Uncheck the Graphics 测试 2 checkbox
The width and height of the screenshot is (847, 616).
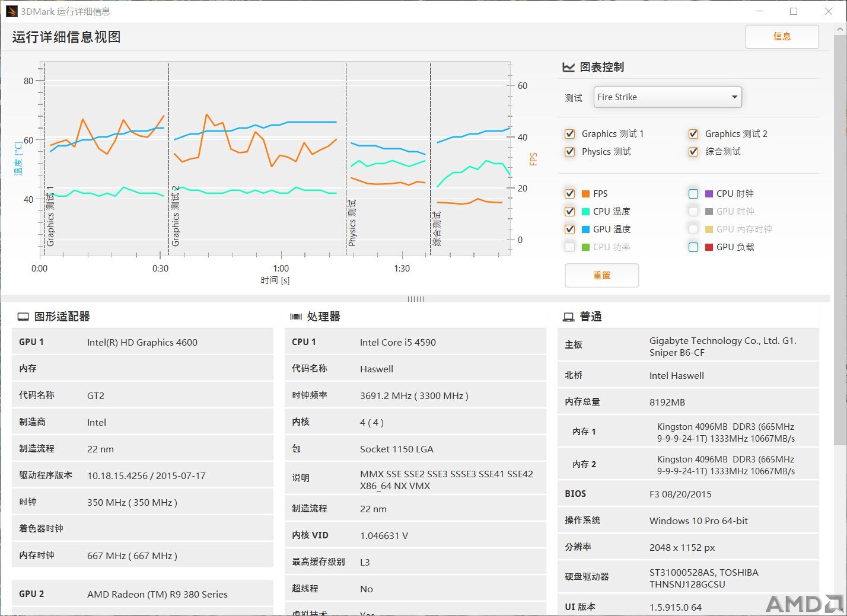[x=693, y=134]
